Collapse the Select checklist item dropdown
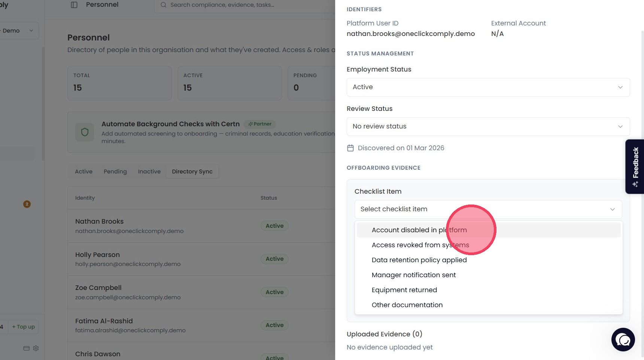Viewport: 644px width, 360px height. [x=488, y=209]
